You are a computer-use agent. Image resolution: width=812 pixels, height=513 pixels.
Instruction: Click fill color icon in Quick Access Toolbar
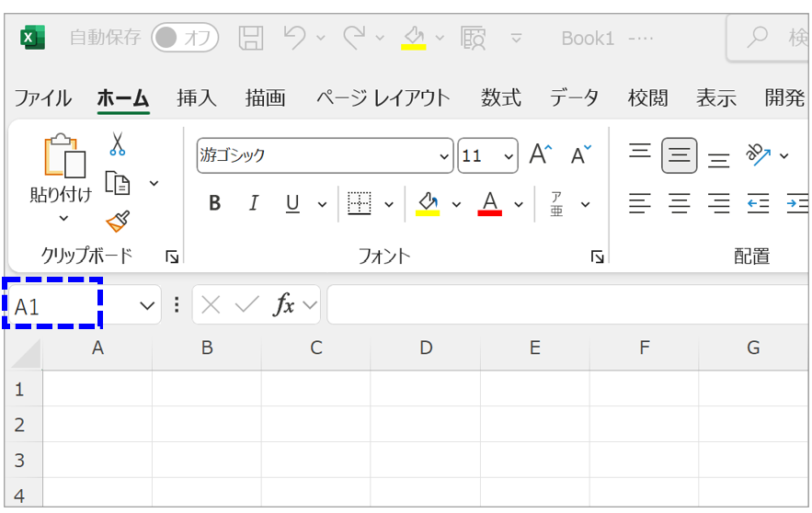coord(414,38)
